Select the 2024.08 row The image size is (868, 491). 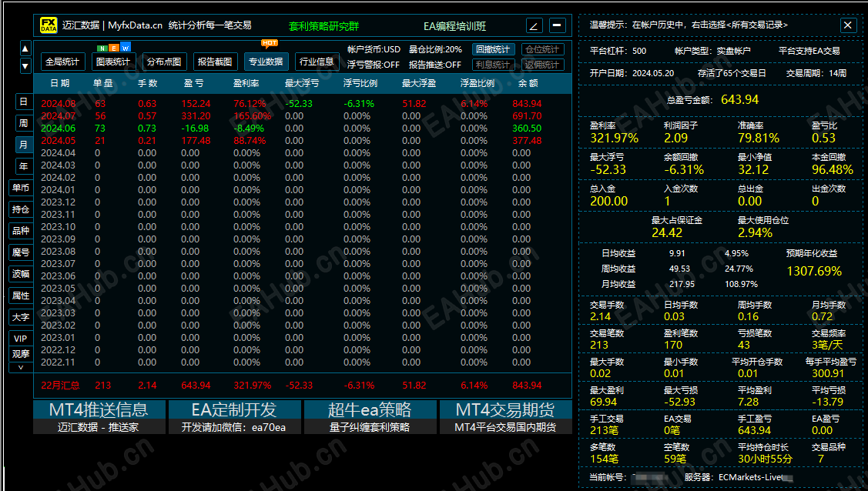[302, 103]
